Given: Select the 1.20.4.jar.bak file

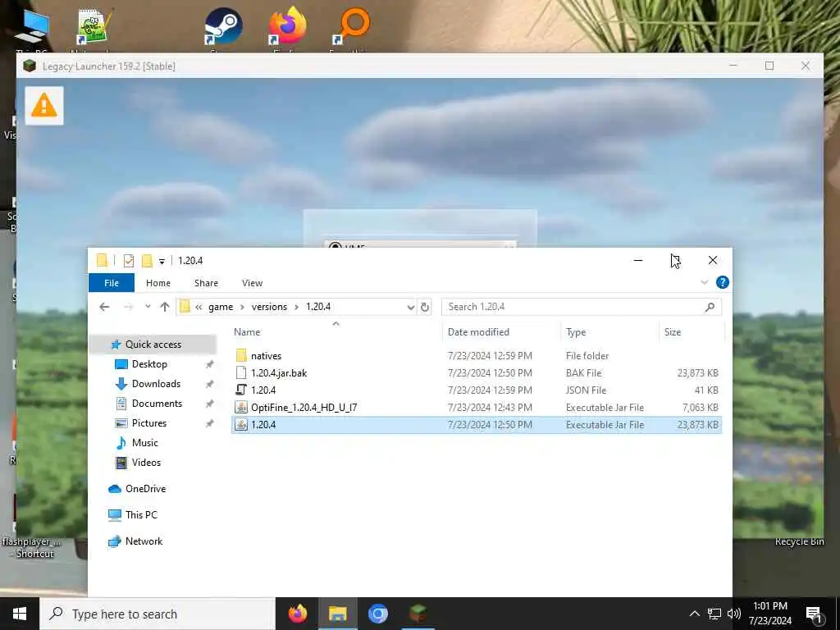Looking at the screenshot, I should coord(477,373).
